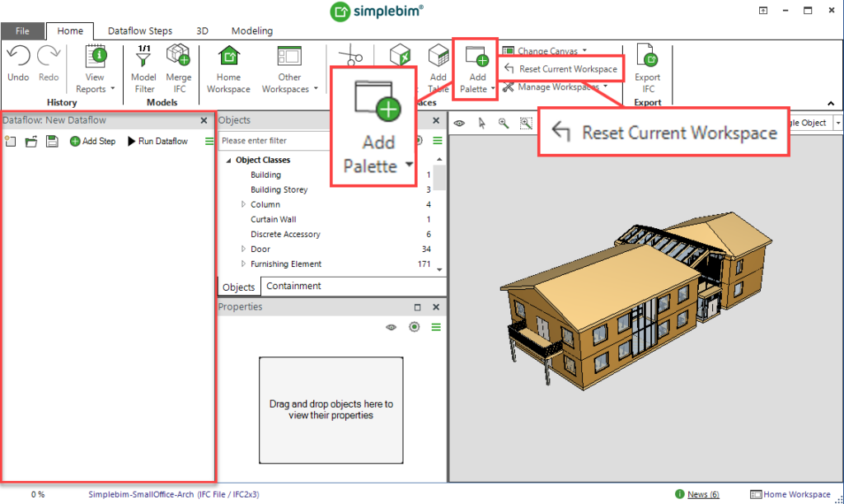Save the dataflow with the disk icon
844x504 pixels.
[52, 142]
